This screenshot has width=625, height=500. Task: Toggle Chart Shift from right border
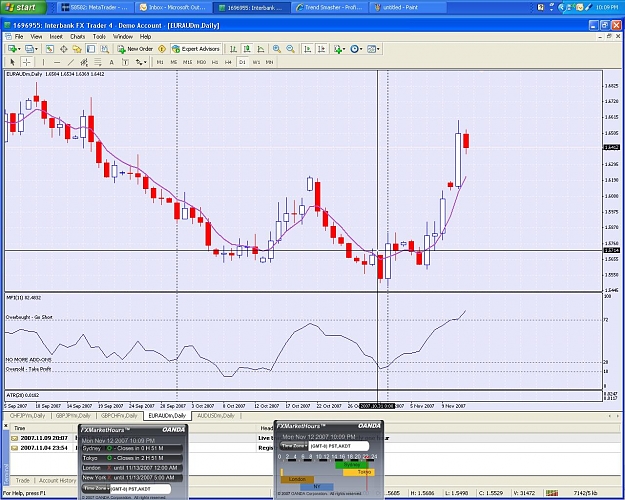[x=321, y=49]
